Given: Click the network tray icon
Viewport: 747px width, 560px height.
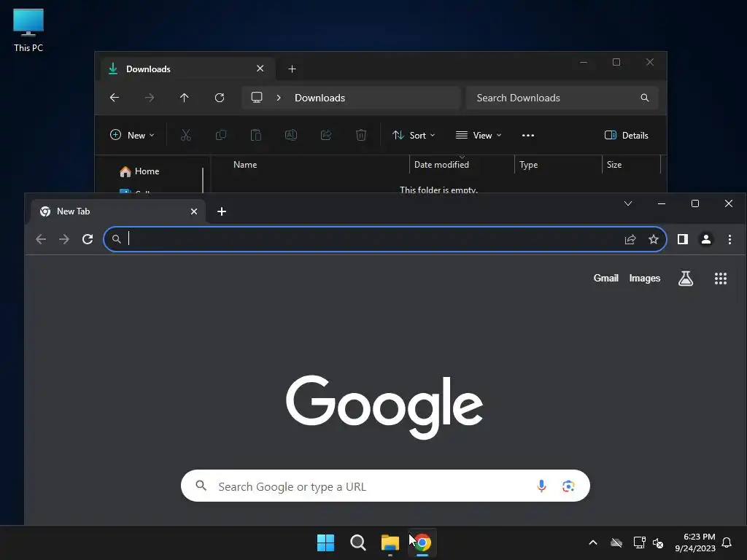Looking at the screenshot, I should tap(639, 542).
